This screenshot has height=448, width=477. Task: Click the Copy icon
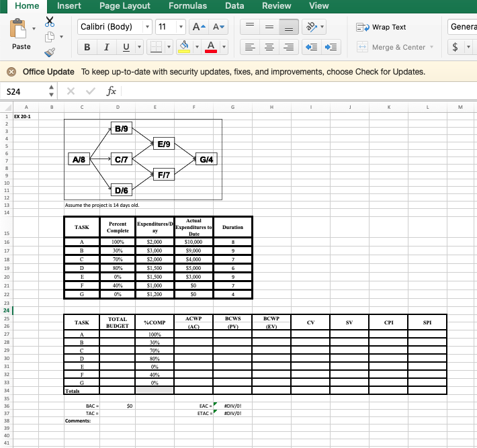coord(50,37)
